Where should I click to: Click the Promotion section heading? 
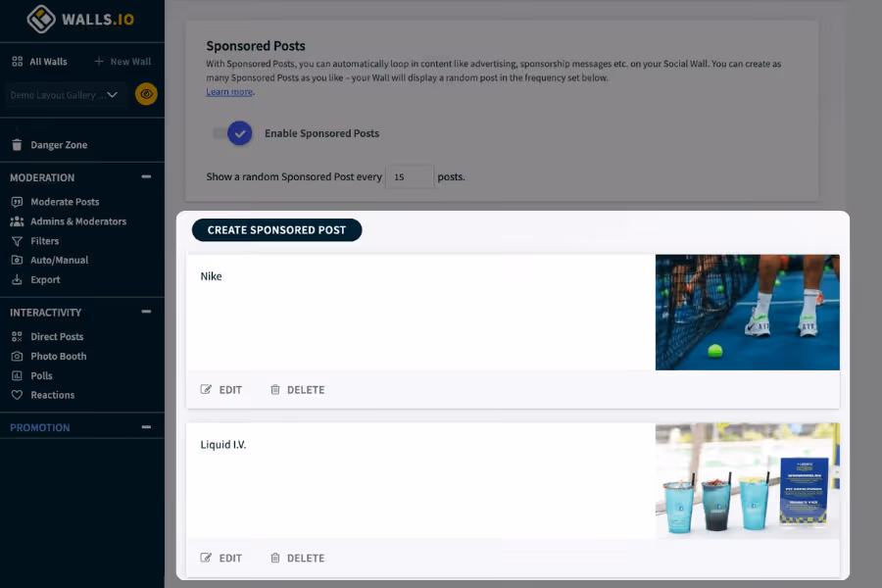pos(40,427)
